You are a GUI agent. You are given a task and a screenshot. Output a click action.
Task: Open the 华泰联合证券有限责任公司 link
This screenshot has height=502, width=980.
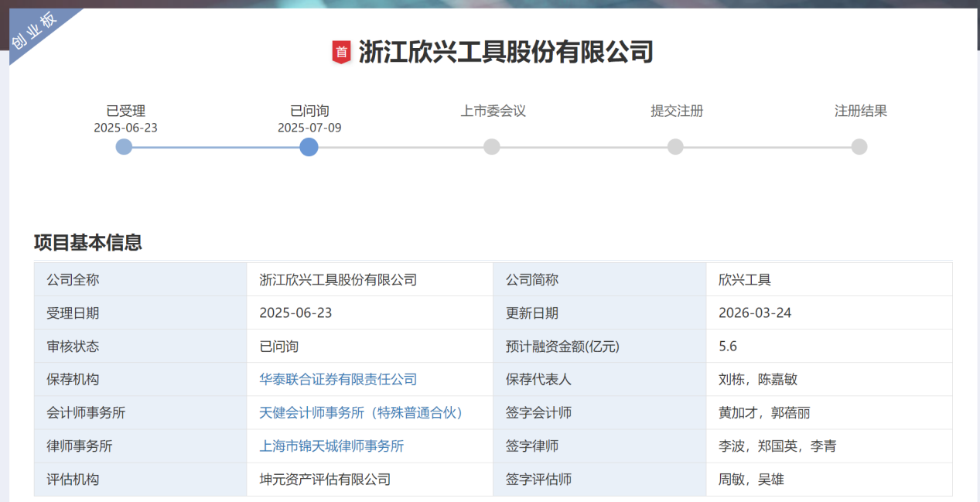tap(338, 380)
